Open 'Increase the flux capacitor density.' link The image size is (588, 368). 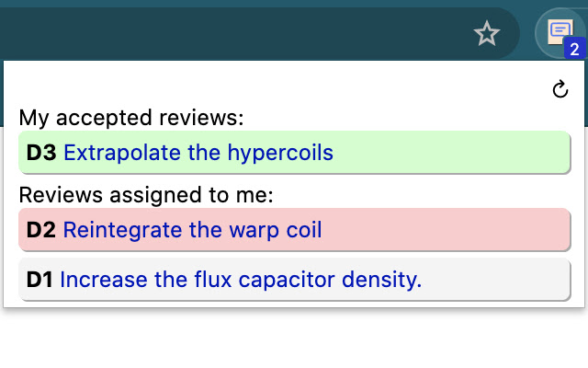tap(241, 280)
